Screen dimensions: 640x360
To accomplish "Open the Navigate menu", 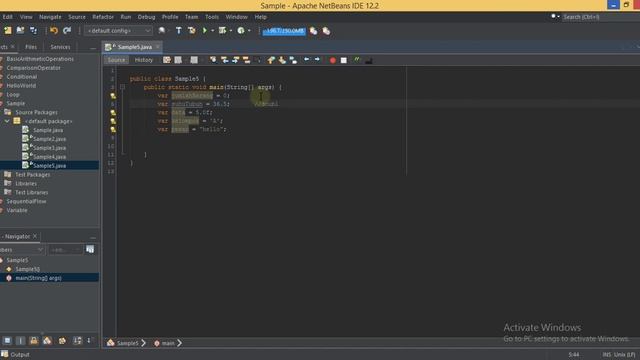I will coord(50,17).
